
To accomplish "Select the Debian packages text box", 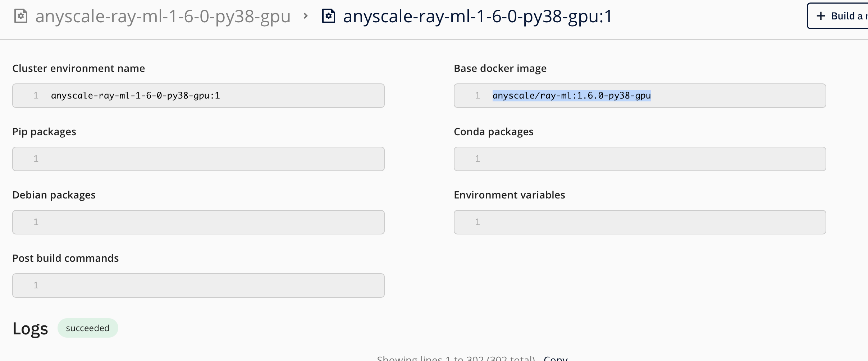I will click(x=198, y=222).
